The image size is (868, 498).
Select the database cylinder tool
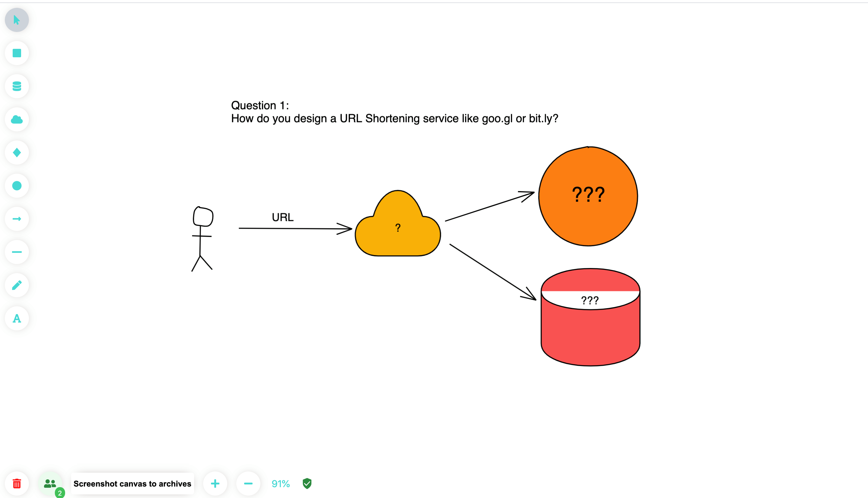17,86
